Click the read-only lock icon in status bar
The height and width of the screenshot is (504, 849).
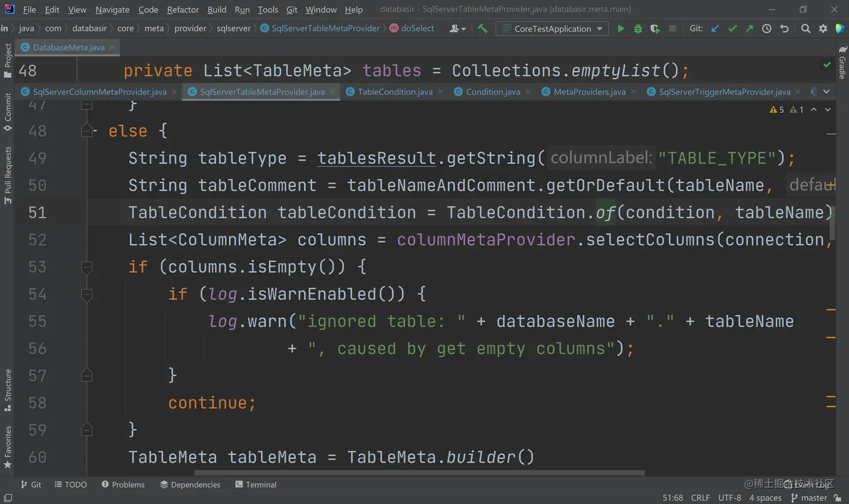838,498
